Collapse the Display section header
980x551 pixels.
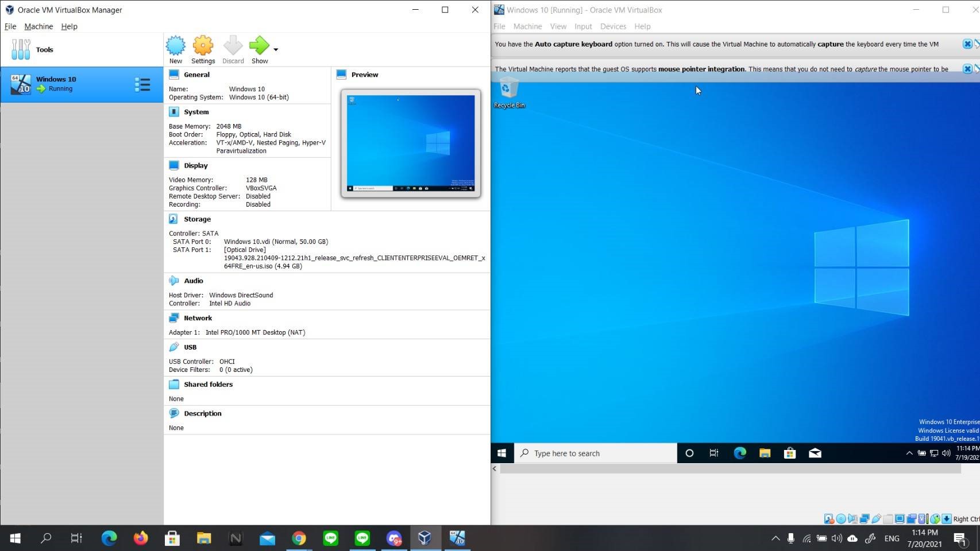tap(195, 165)
